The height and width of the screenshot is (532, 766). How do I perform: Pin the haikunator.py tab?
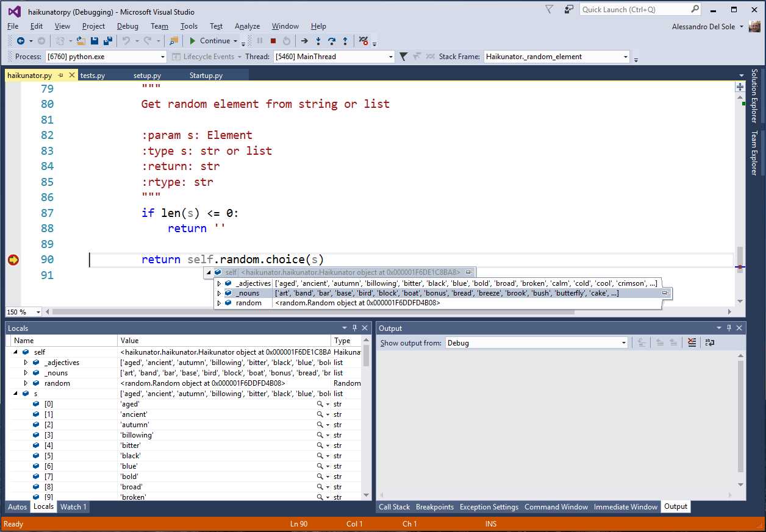[x=60, y=75]
